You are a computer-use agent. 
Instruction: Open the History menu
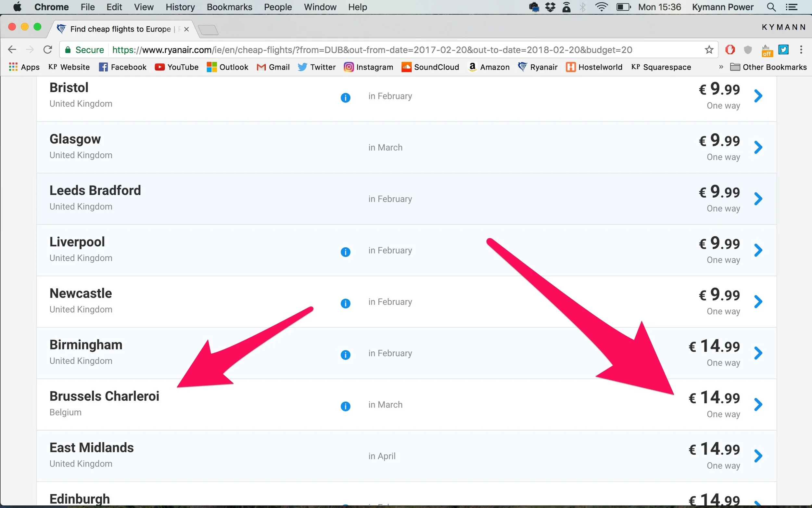tap(180, 7)
